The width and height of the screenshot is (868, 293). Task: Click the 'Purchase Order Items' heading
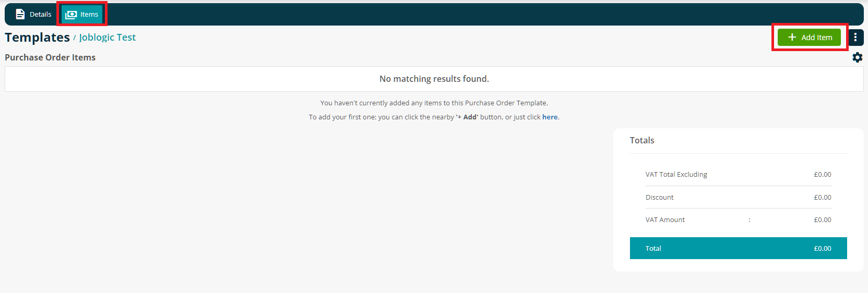[x=50, y=57]
